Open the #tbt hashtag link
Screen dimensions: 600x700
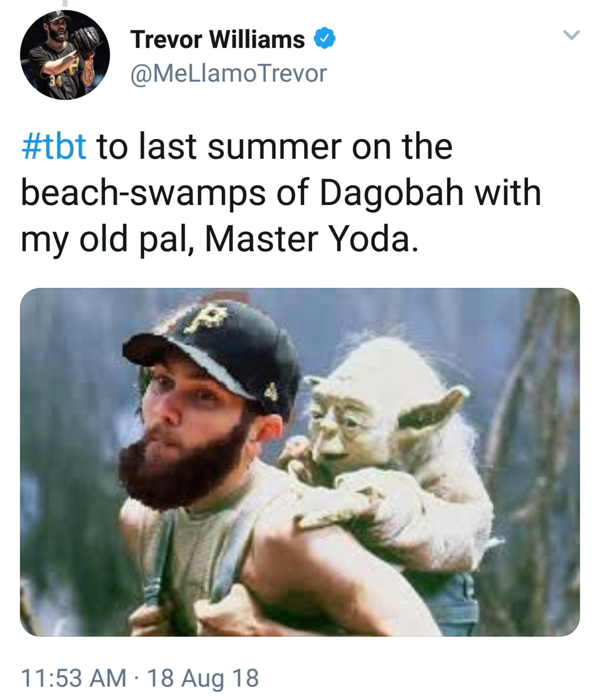[x=54, y=146]
